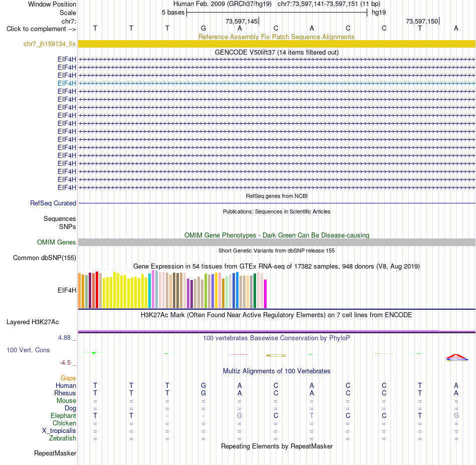The image size is (476, 465).
Task: Click the red A logo in the PhyloP track
Action: [456, 356]
